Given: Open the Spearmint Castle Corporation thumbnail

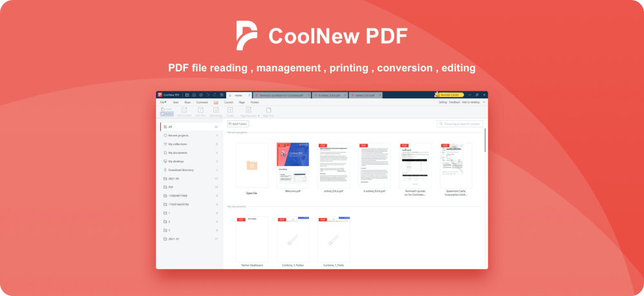Looking at the screenshot, I should (456, 165).
